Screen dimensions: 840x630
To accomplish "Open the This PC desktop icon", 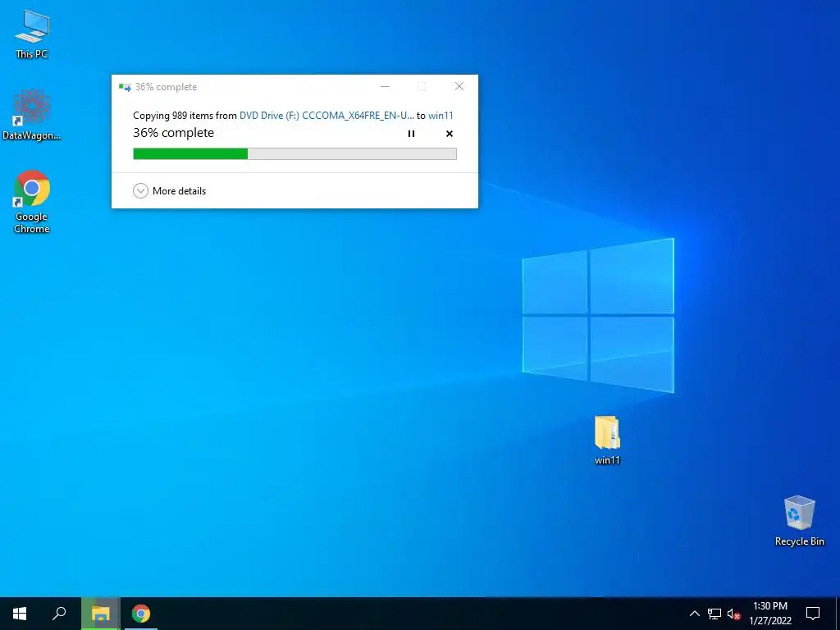I will 32,34.
